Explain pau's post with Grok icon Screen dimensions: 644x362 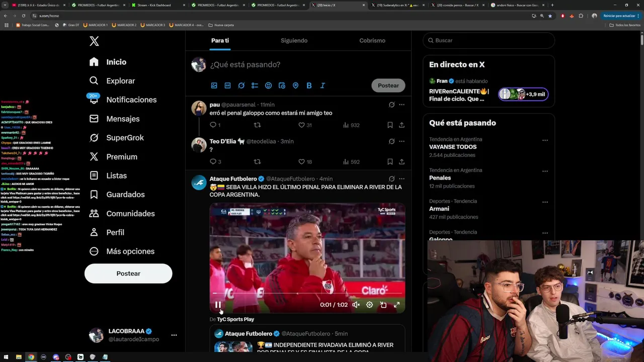click(391, 105)
